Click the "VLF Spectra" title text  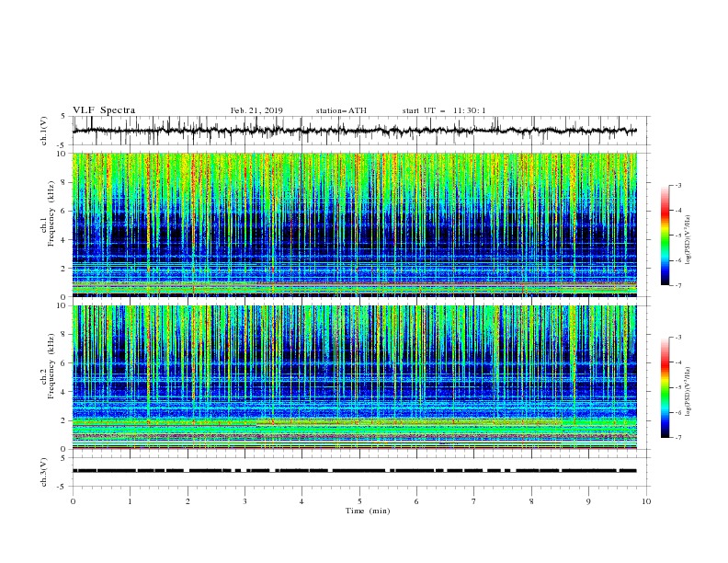[x=104, y=110]
